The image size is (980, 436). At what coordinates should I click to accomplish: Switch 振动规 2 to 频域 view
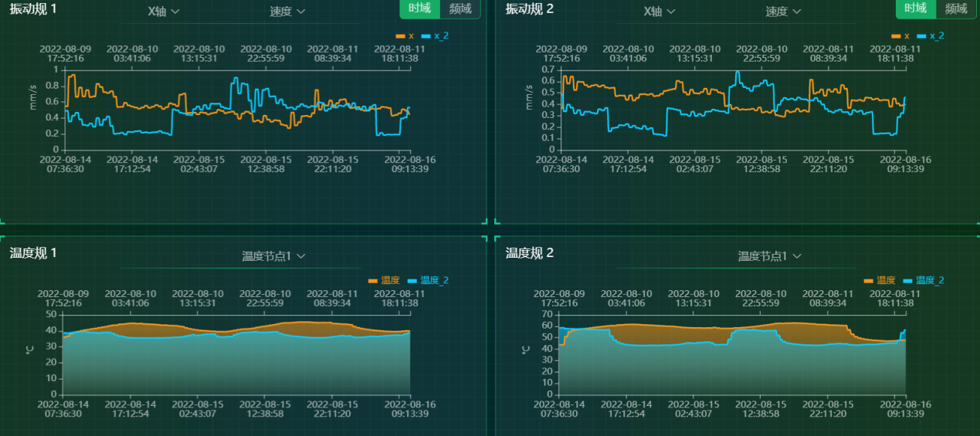tap(956, 8)
